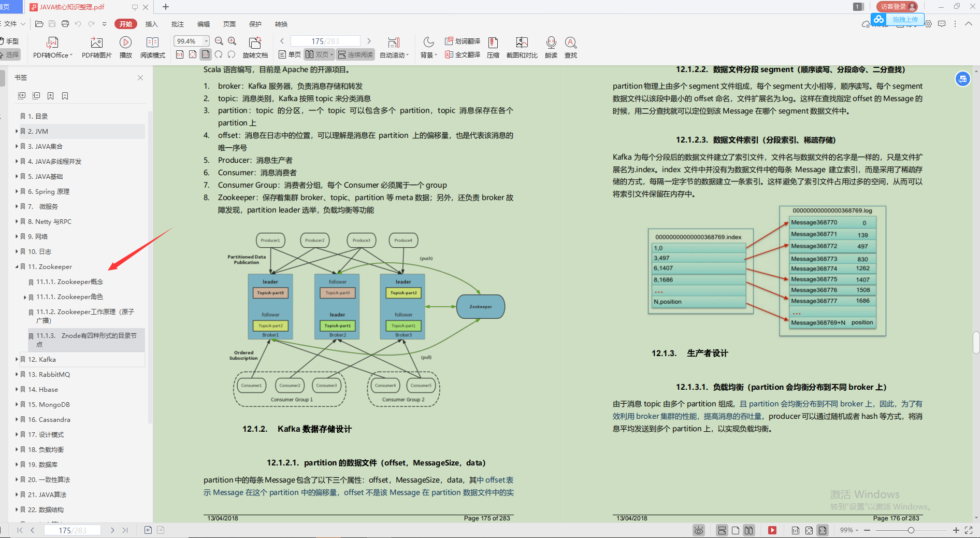The image size is (980, 538).
Task: Switch to the 编辑 ribbon tab
Action: tap(204, 24)
